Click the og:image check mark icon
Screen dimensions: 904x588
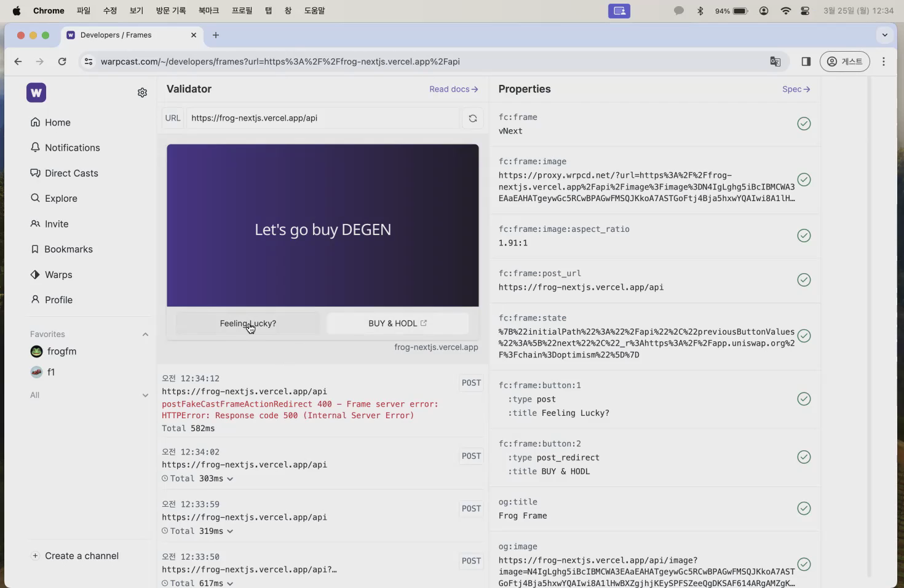[804, 564]
